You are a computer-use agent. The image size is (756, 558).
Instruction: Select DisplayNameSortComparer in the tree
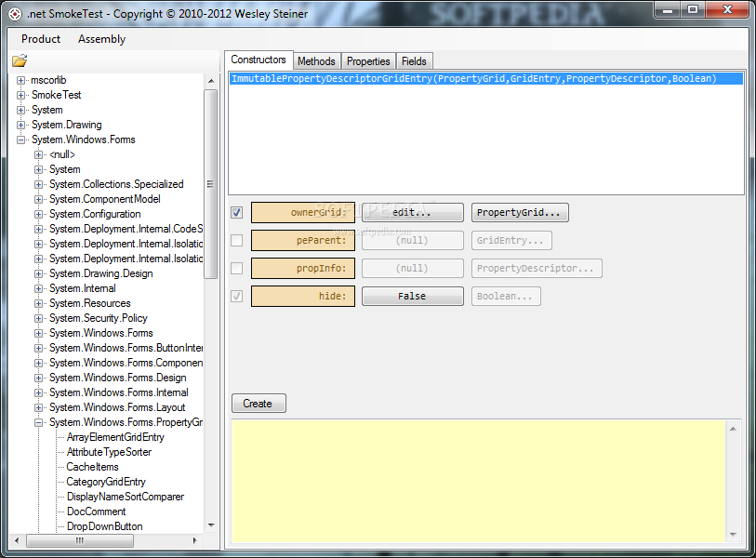click(126, 497)
